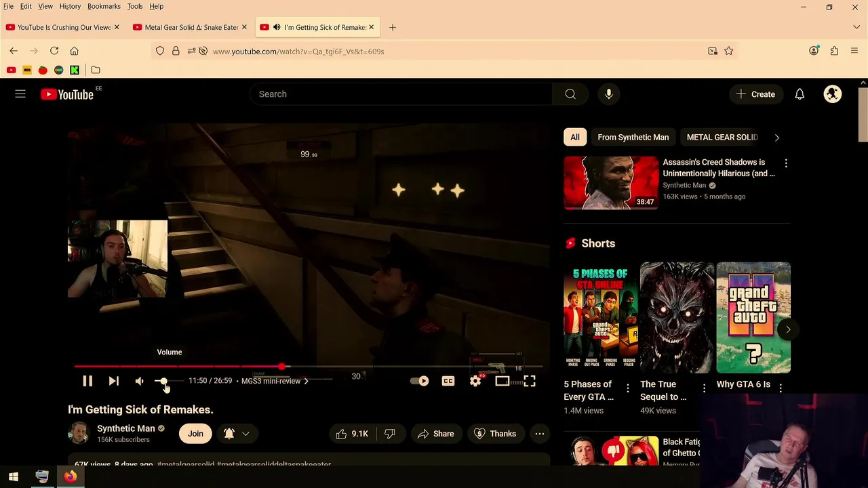This screenshot has width=868, height=488.
Task: Open the Windows Start menu
Action: (14, 476)
